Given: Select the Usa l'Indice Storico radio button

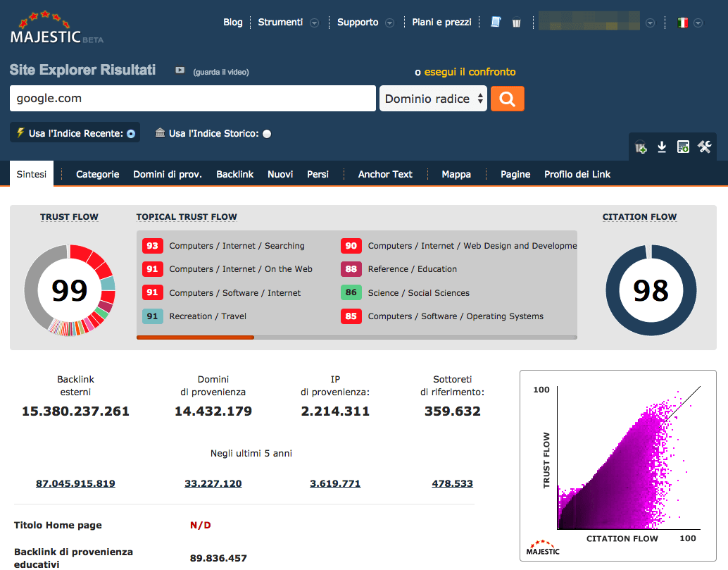Looking at the screenshot, I should [x=267, y=134].
